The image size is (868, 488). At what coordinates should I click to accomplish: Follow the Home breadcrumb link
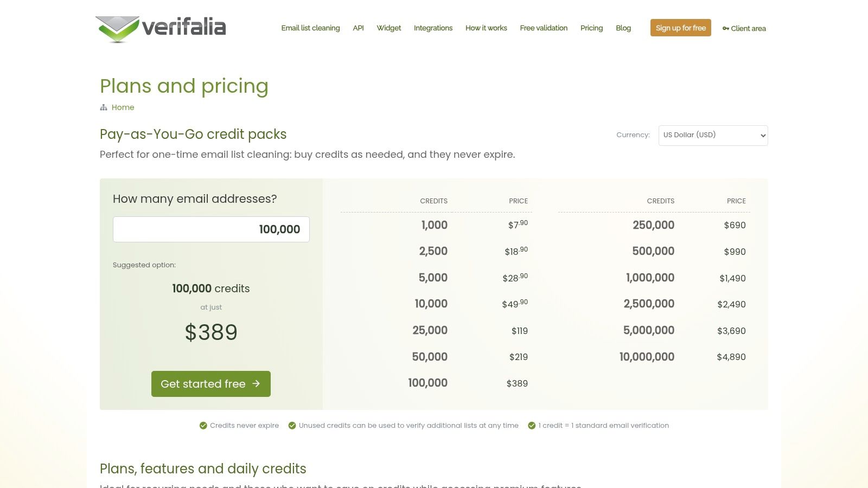pyautogui.click(x=123, y=107)
